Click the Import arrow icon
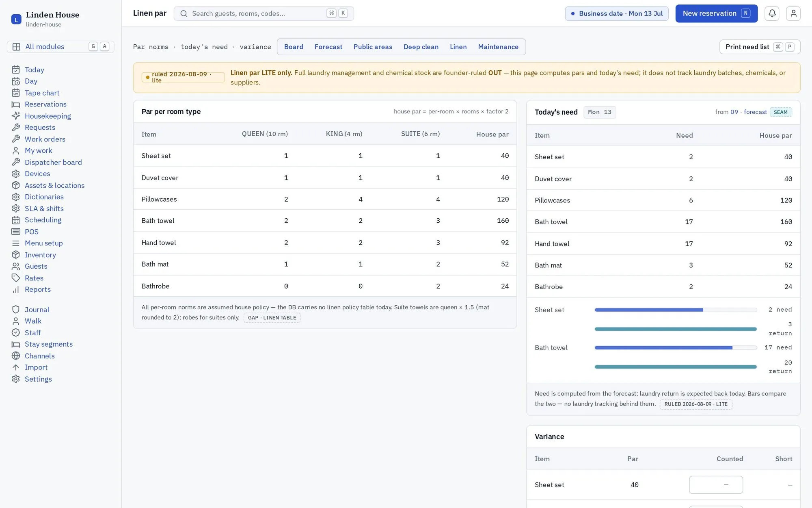 pyautogui.click(x=16, y=367)
